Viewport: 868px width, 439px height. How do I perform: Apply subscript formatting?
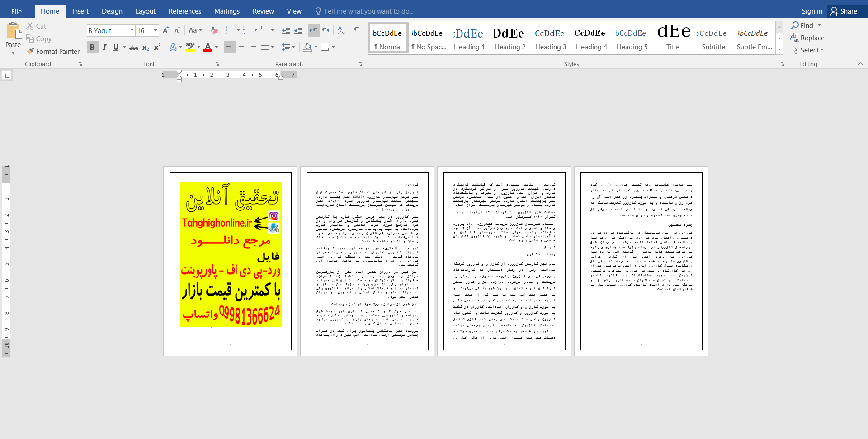click(x=146, y=47)
